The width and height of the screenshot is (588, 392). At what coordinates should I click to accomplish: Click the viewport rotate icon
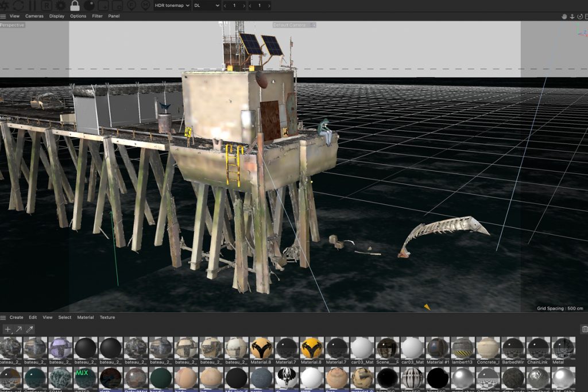pos(579,16)
